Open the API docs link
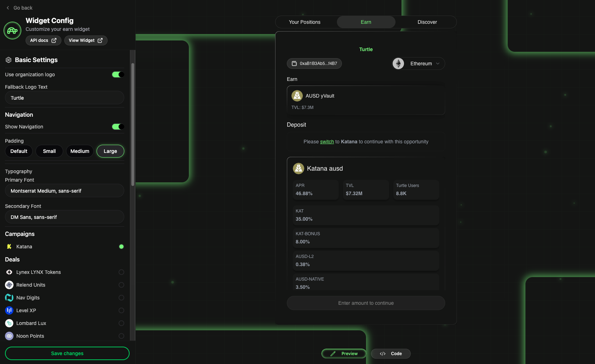This screenshot has width=595, height=364. pos(43,40)
